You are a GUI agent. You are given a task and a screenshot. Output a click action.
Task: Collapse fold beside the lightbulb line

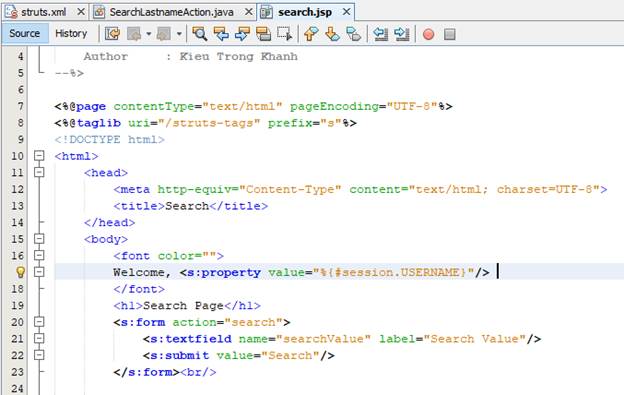click(39, 272)
